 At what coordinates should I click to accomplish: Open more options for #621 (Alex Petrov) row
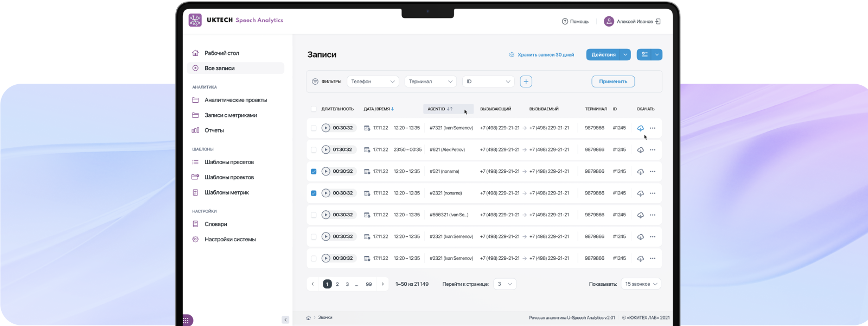[x=653, y=150]
